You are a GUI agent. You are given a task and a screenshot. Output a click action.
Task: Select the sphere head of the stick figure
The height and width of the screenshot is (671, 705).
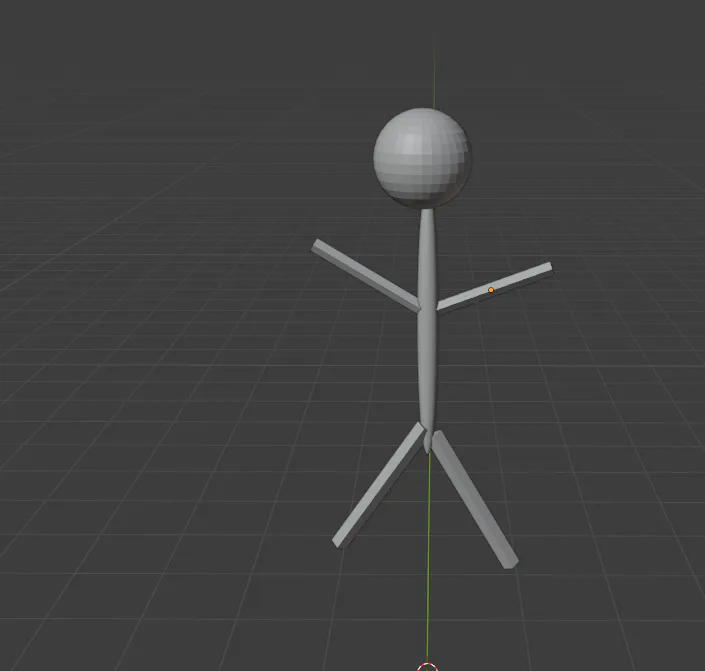423,158
